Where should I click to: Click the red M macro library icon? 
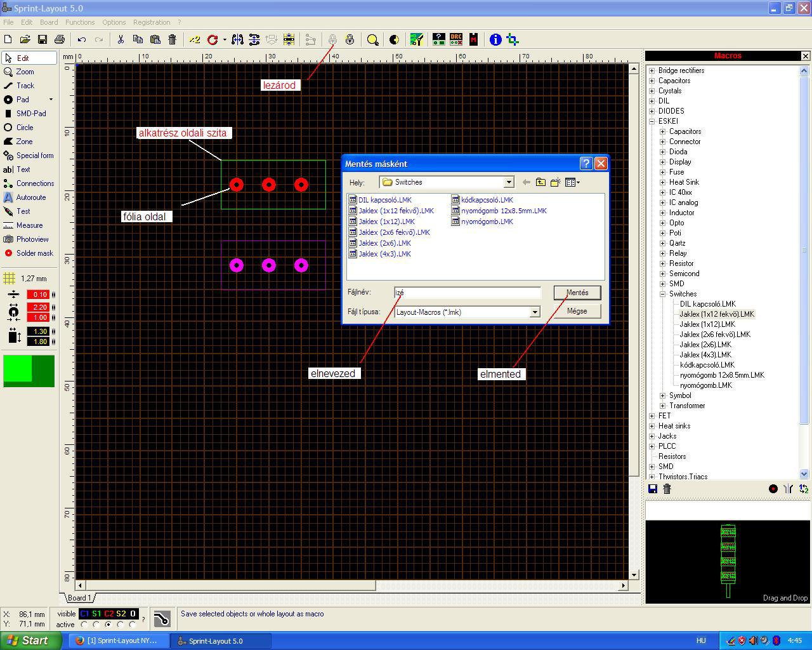point(473,39)
